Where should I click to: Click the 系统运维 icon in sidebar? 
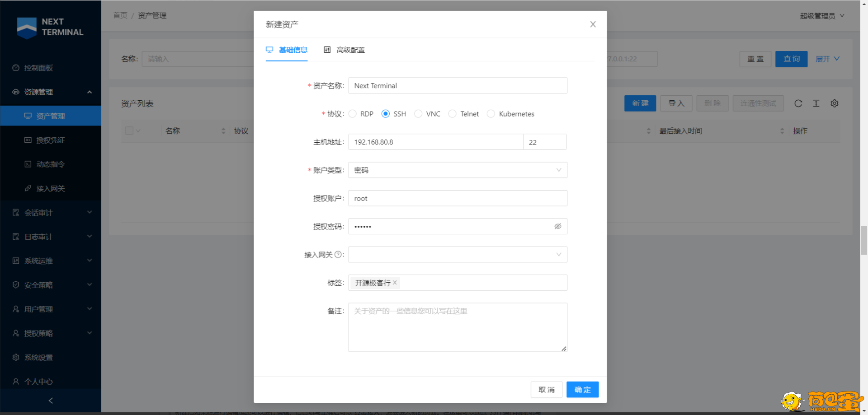pos(16,261)
